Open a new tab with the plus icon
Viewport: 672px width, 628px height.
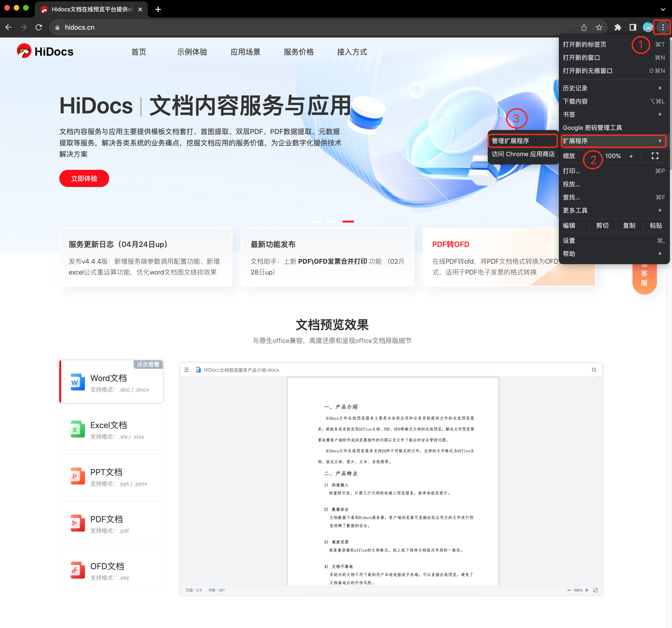tap(158, 9)
